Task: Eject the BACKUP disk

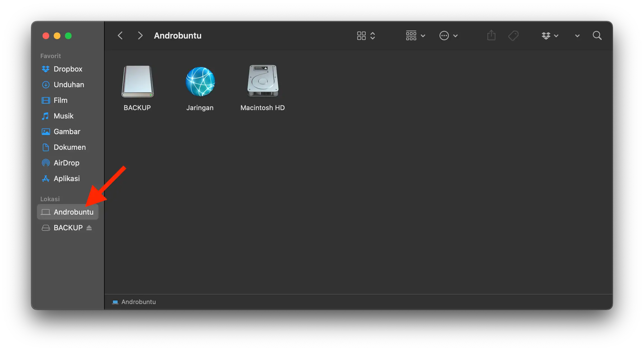Action: (89, 228)
